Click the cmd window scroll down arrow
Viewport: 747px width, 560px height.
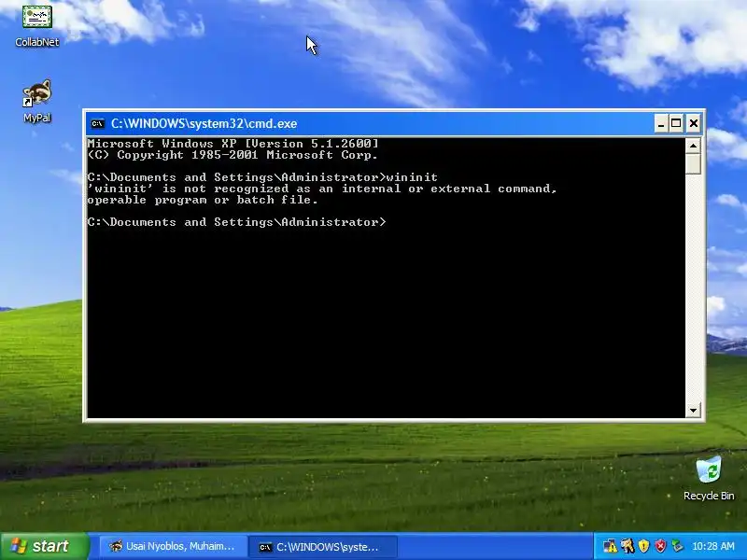(x=693, y=410)
